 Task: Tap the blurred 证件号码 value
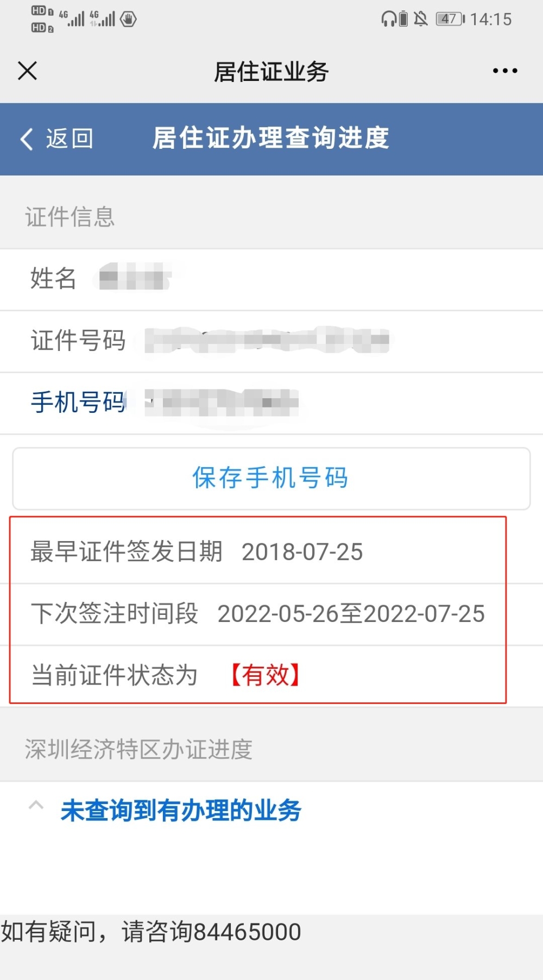click(x=267, y=341)
